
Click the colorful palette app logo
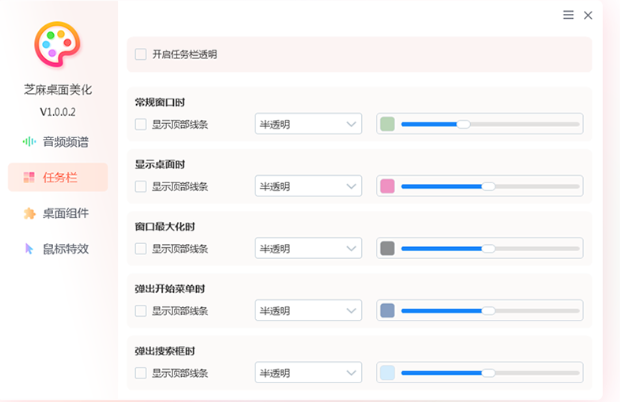(57, 45)
